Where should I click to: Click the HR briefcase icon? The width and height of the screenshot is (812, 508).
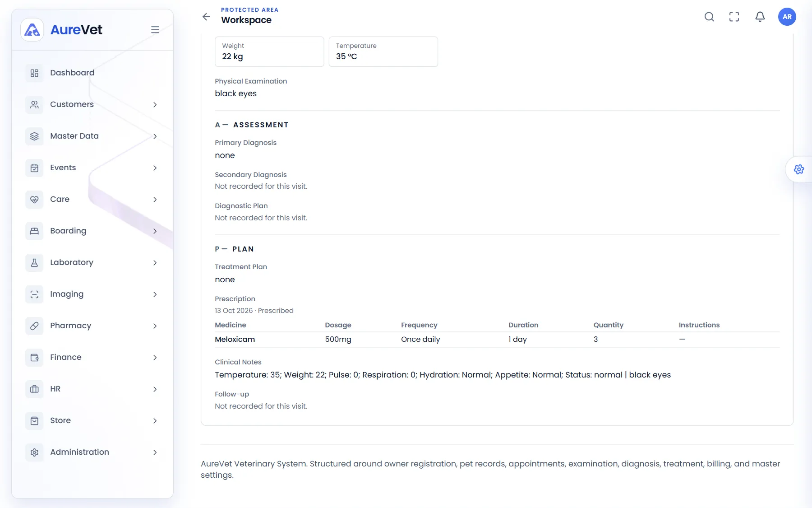click(x=34, y=389)
